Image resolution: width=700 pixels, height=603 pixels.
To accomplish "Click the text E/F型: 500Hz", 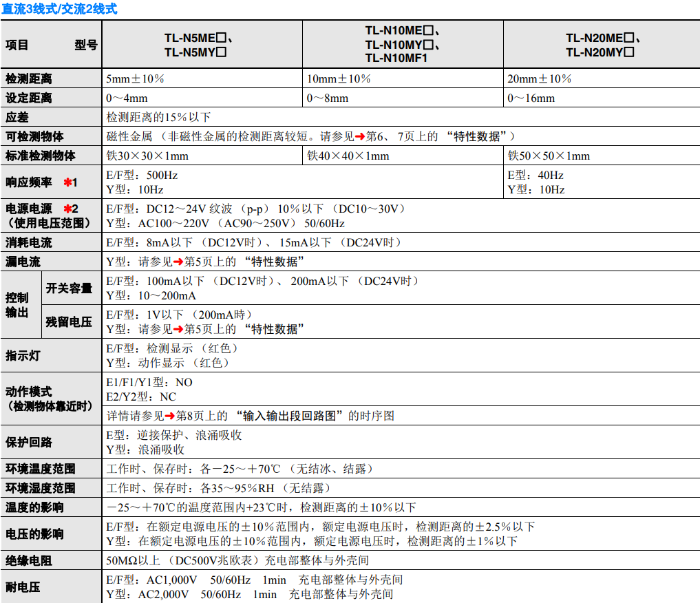I will click(142, 176).
